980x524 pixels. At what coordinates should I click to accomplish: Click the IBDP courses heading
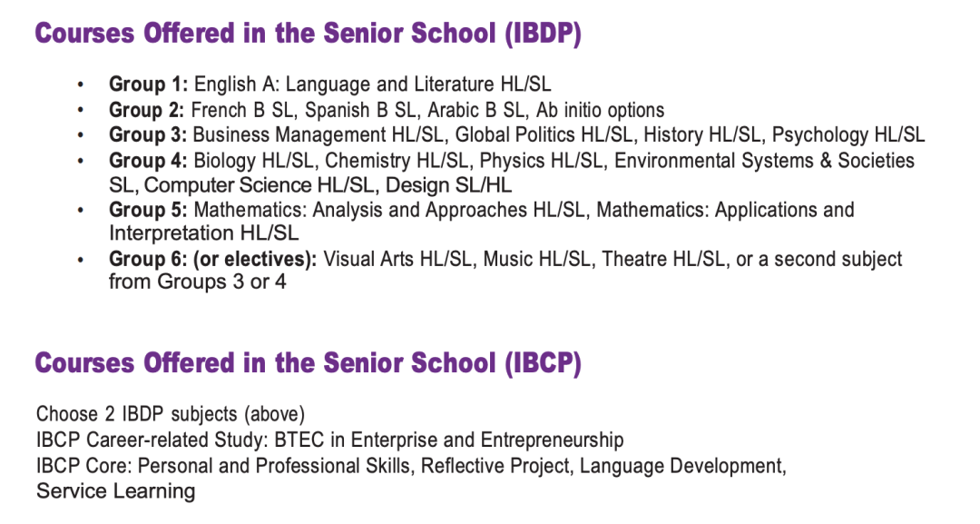[x=308, y=35]
